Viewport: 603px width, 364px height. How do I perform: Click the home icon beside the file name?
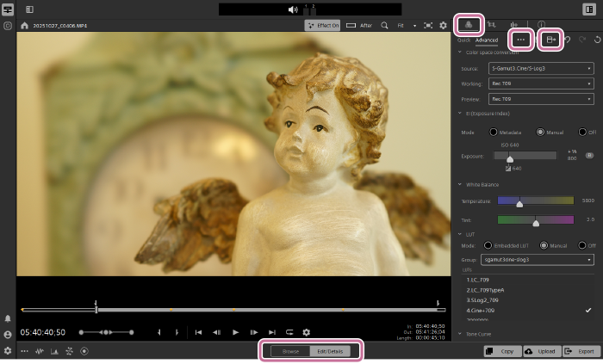pos(25,26)
